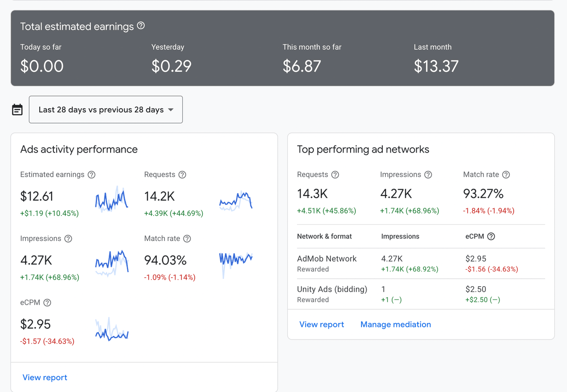The width and height of the screenshot is (567, 392).
Task: Click the +4.51K (+45.86%) requests change
Action: click(x=326, y=211)
